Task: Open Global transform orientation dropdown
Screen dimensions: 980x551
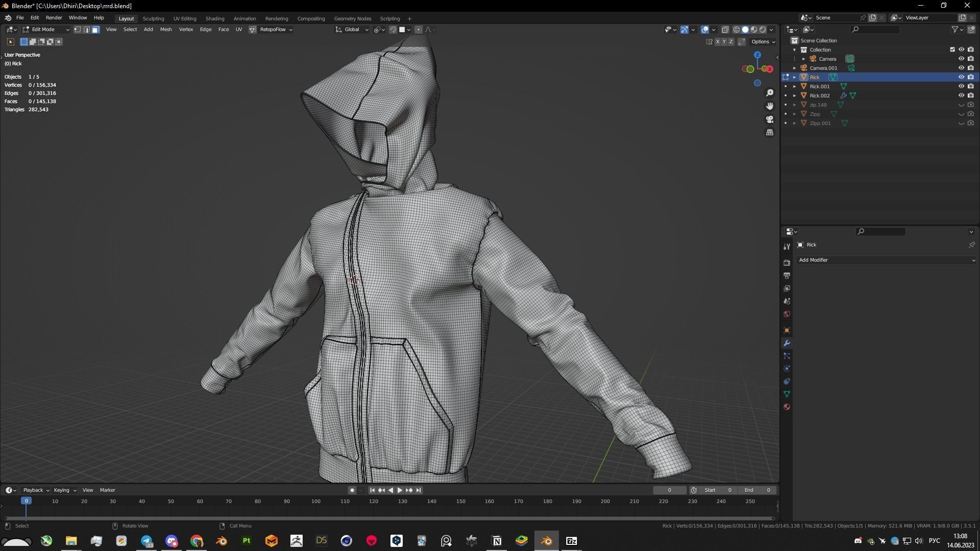Action: [x=352, y=30]
